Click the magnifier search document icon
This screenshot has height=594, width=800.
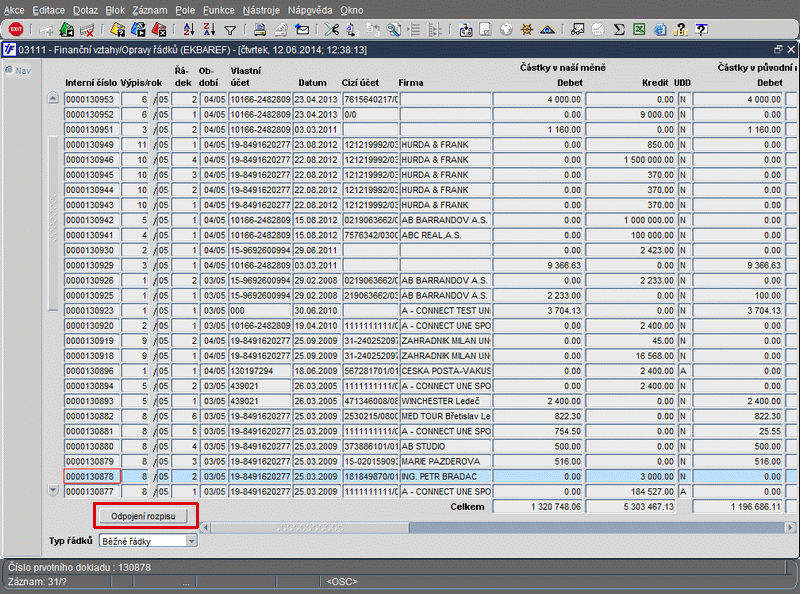point(393,30)
